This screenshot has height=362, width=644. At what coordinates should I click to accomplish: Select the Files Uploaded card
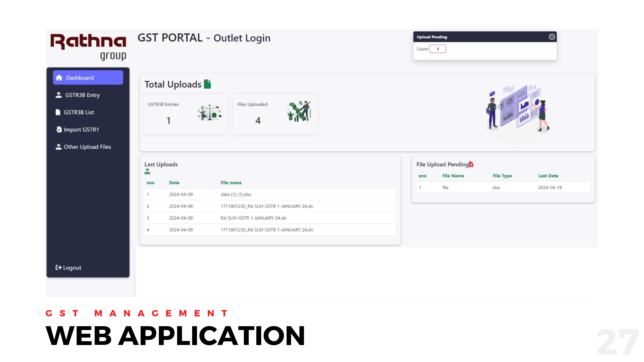pos(275,114)
